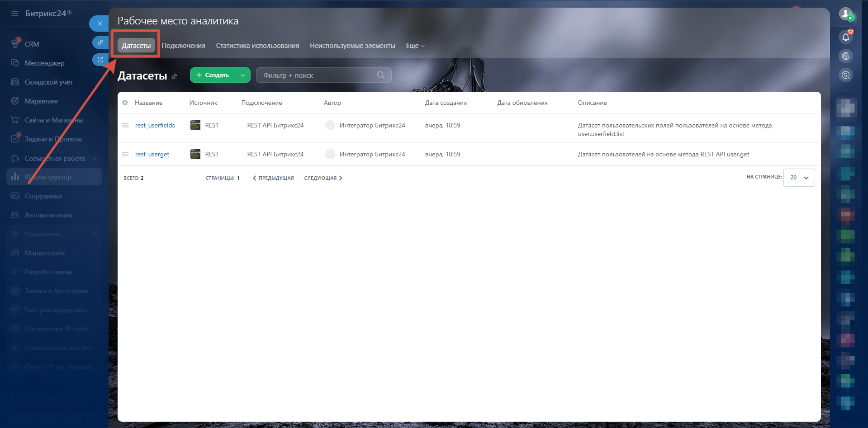This screenshot has height=428, width=868.
Task: Open the Сотрудники section
Action: 43,196
